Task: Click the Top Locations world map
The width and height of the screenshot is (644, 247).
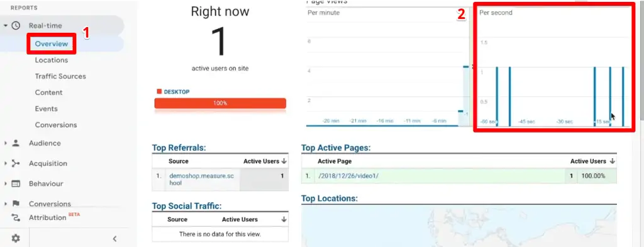Action: [458, 226]
